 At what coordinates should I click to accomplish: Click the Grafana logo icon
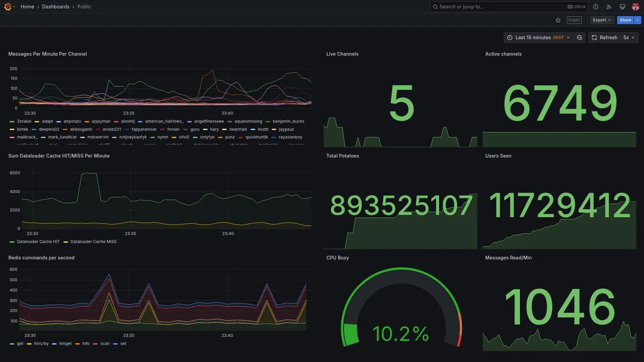click(8, 7)
